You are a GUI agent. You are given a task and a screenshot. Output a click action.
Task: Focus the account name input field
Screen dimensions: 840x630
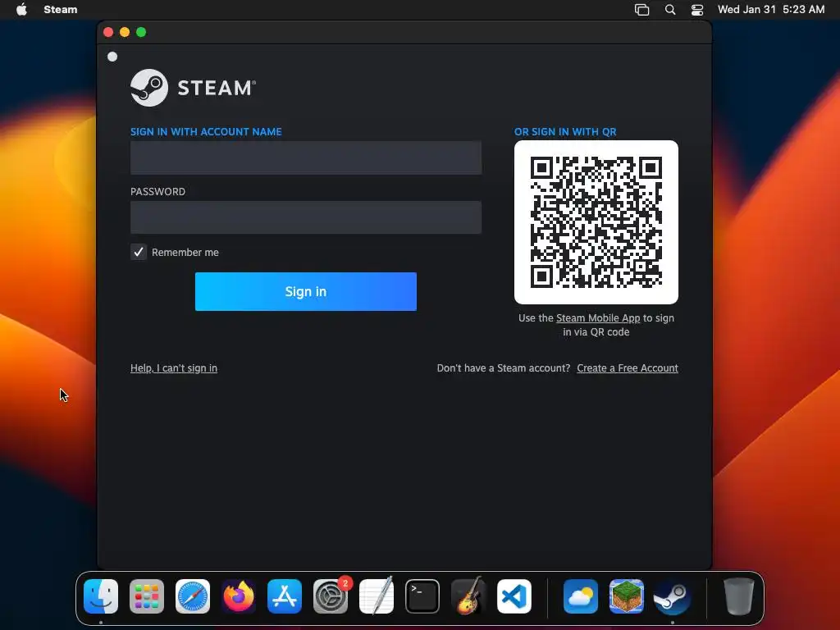(x=306, y=157)
